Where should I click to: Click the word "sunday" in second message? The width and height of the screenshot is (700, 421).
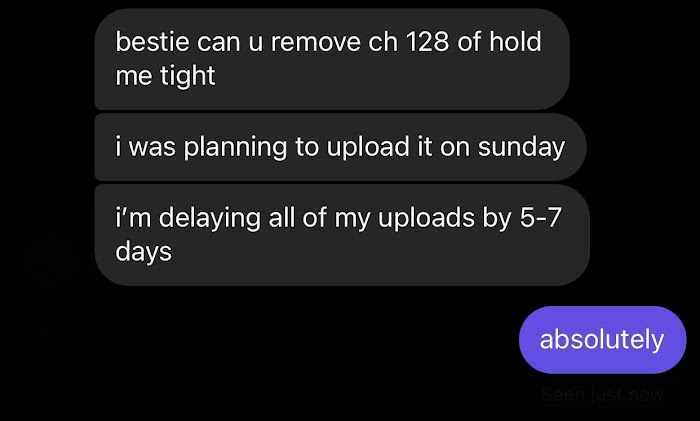coord(521,147)
